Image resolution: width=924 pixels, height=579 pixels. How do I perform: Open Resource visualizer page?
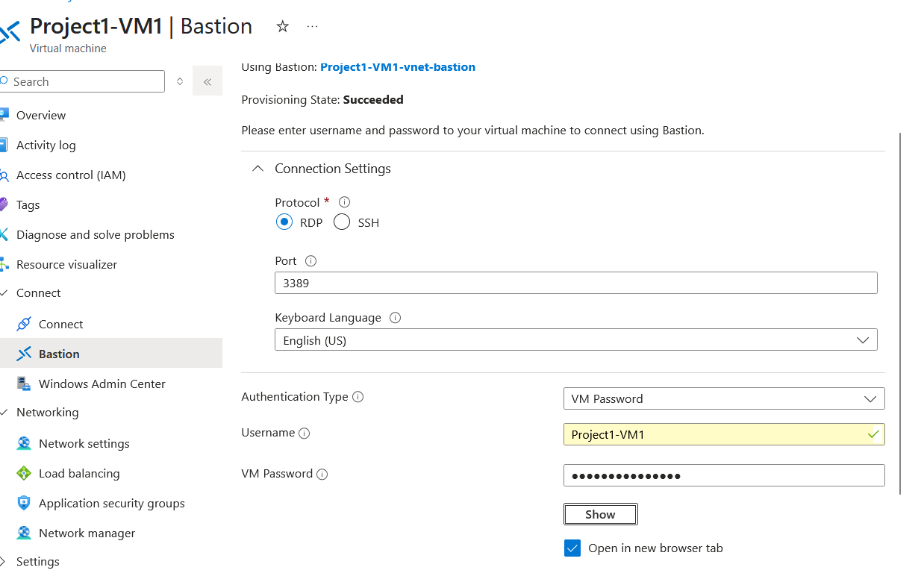tap(67, 264)
